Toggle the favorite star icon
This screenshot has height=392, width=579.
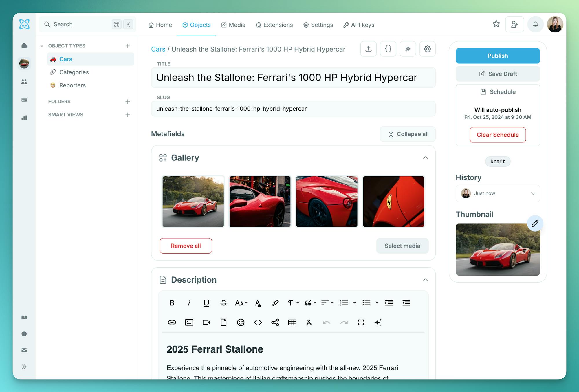[496, 24]
